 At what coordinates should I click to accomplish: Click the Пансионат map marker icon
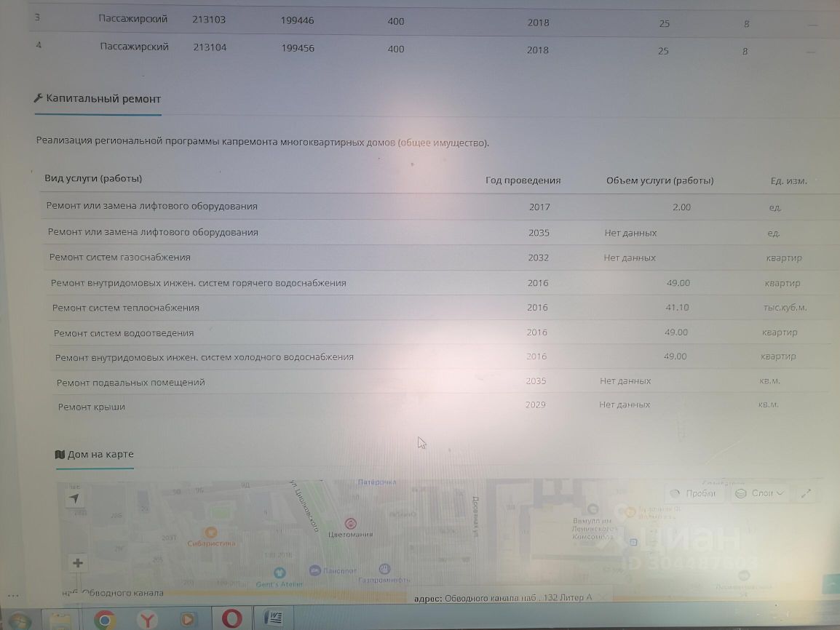[315, 570]
